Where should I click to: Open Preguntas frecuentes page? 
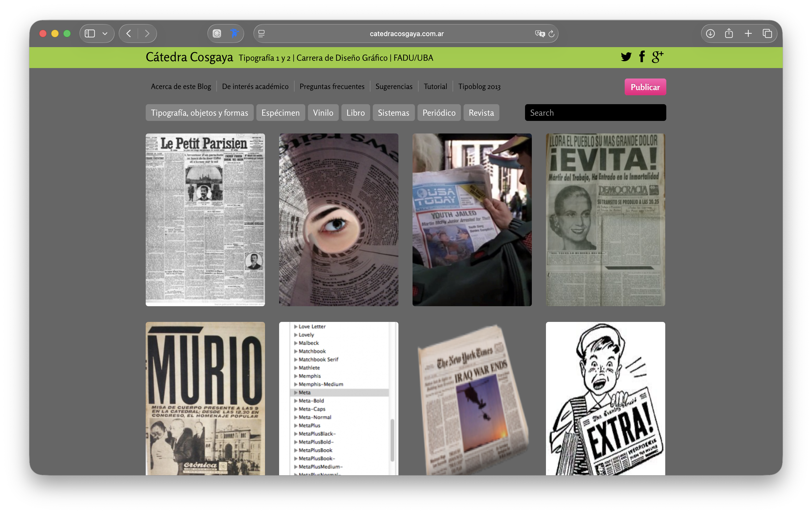point(332,87)
